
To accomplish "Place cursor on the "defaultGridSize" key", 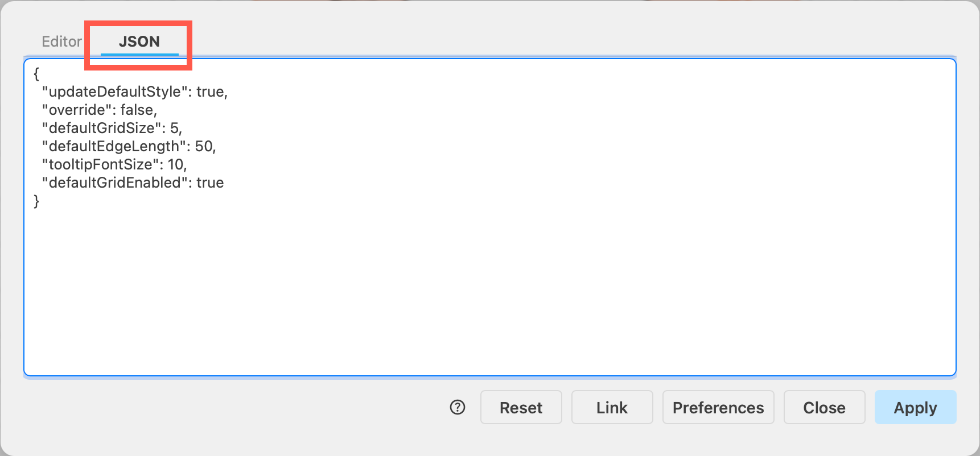I will 102,128.
